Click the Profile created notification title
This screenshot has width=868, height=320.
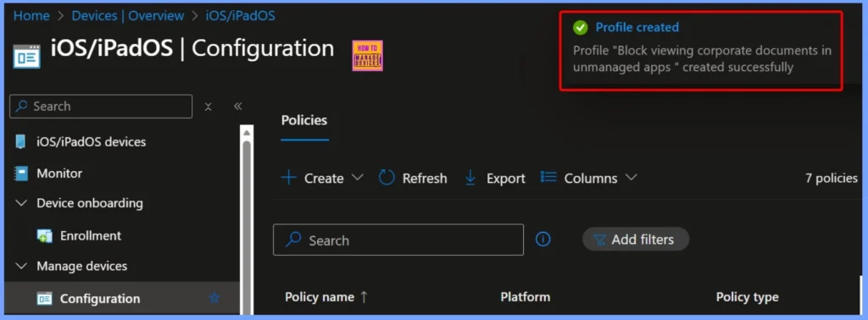coord(637,27)
